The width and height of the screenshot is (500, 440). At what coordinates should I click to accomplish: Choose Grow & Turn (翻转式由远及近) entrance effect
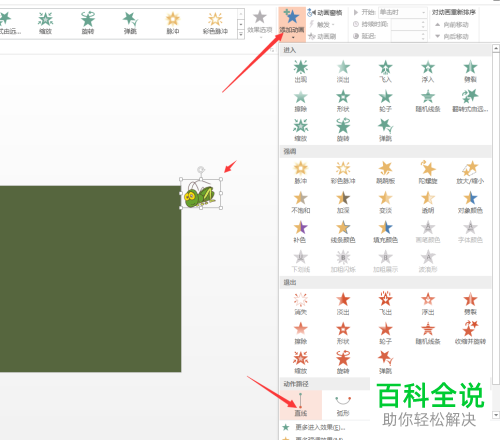click(470, 101)
